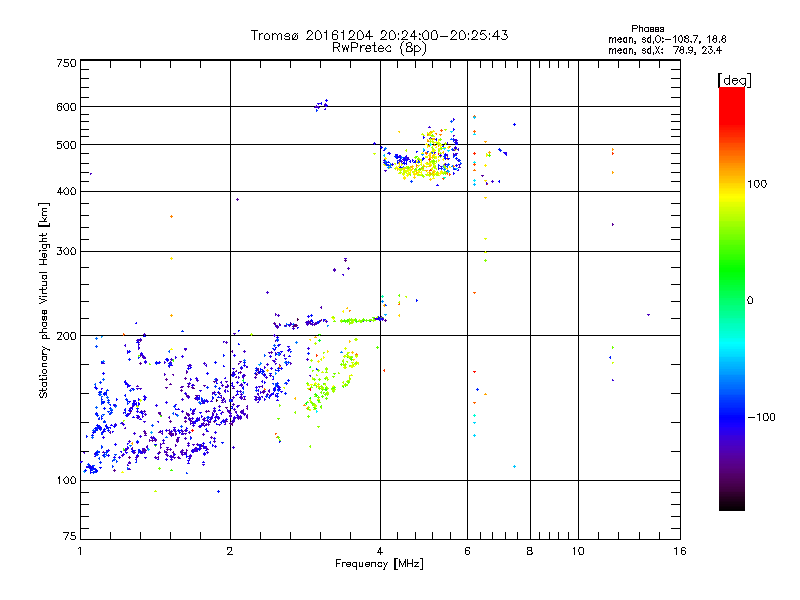Click the x-axis tick label '1'

pyautogui.click(x=80, y=551)
